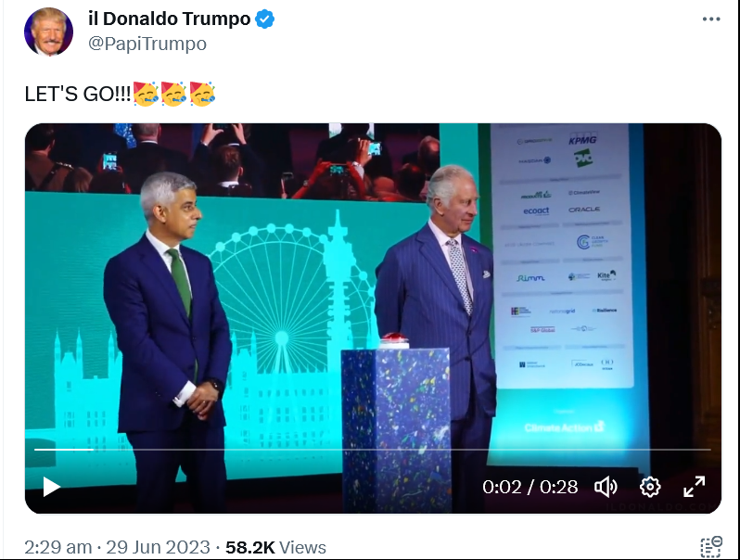740x560 pixels.
Task: View the 58.2K Views count
Action: (275, 547)
